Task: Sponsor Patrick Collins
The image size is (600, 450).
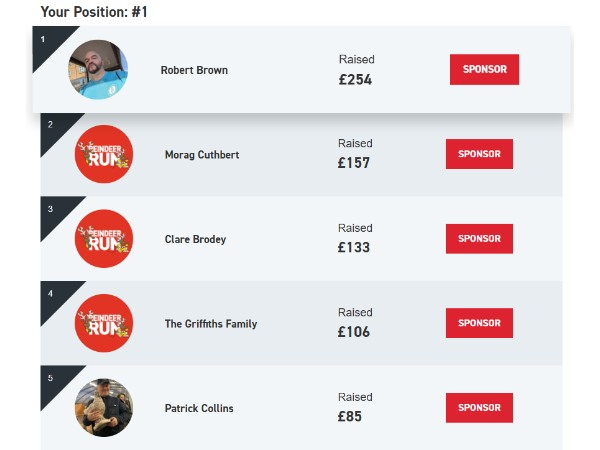Action: coord(479,408)
